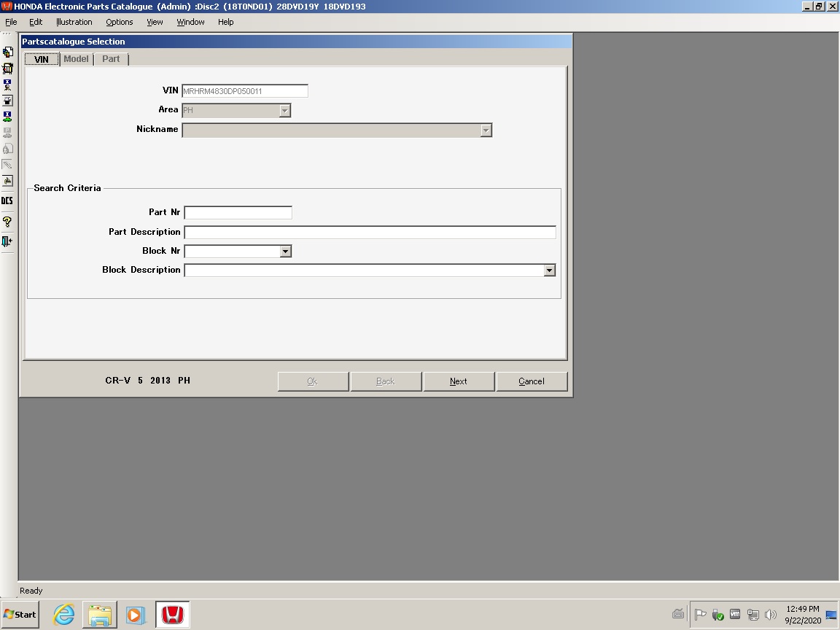Click the topmost icon in the left toolbar
840x630 pixels.
7,52
